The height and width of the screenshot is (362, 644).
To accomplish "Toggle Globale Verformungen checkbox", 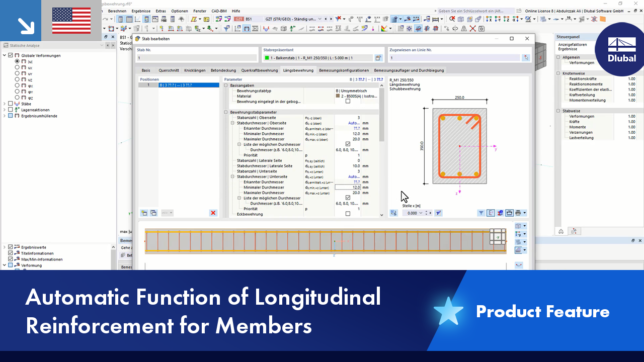I will (x=11, y=55).
